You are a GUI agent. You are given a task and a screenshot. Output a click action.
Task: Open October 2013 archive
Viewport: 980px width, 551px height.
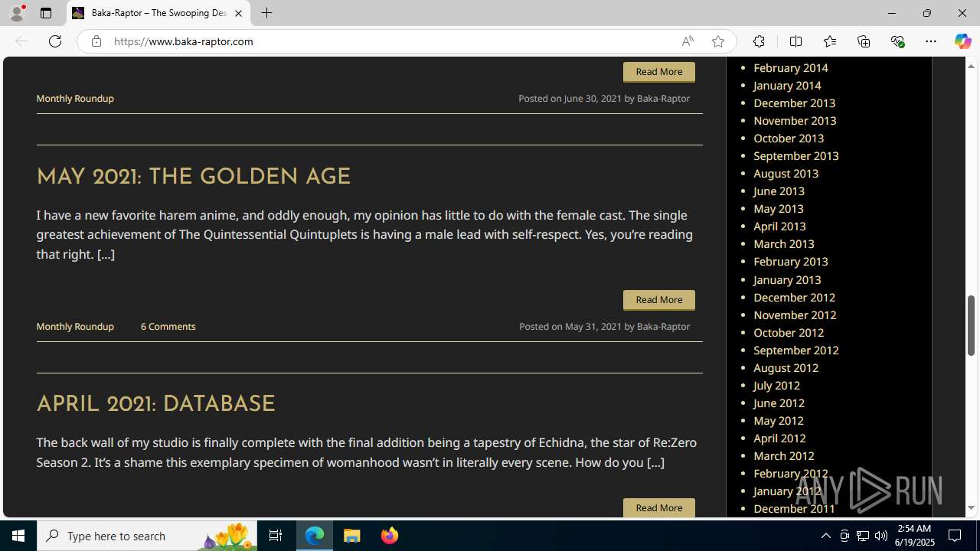pos(789,139)
